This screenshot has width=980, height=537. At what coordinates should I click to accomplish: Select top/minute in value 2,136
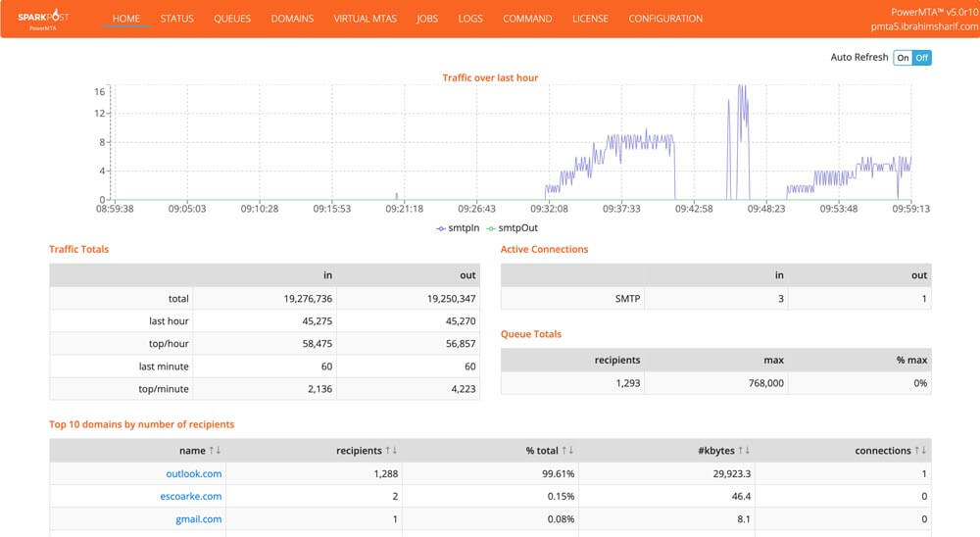coord(320,389)
